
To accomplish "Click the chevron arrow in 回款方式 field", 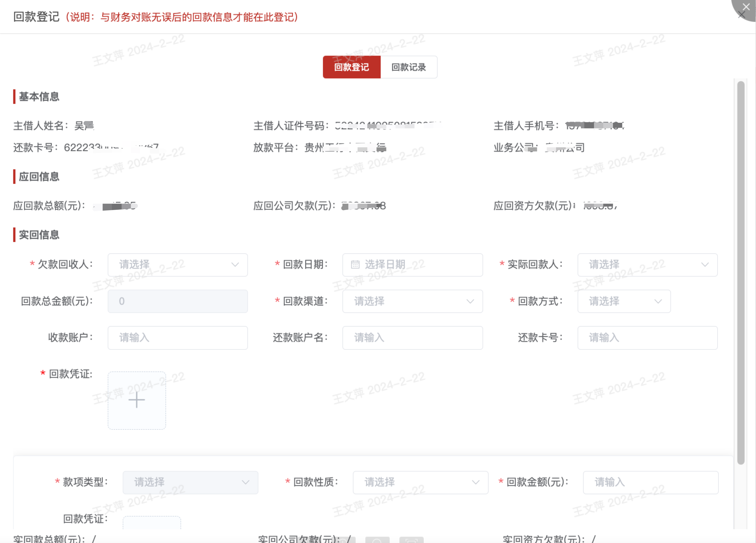I will (x=658, y=301).
